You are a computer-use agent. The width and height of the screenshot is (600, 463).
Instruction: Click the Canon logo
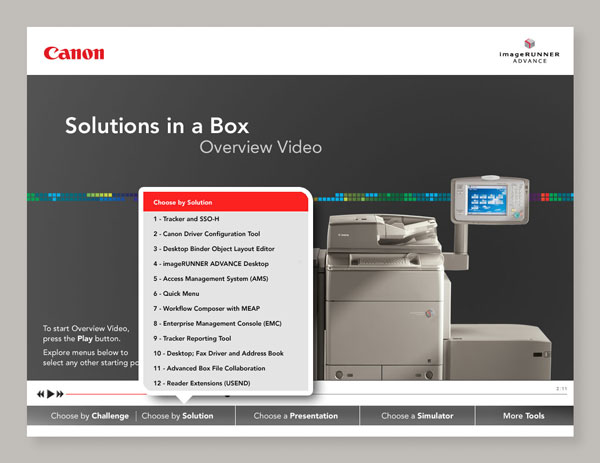click(x=74, y=53)
